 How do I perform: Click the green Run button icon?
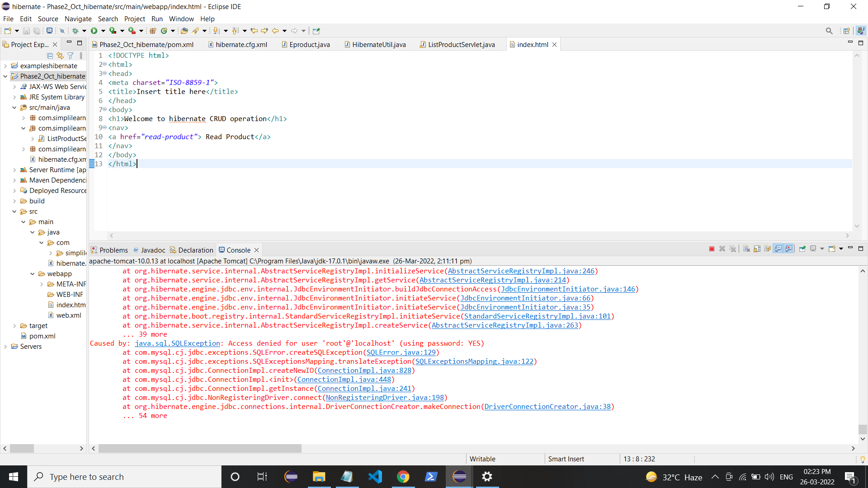click(94, 31)
